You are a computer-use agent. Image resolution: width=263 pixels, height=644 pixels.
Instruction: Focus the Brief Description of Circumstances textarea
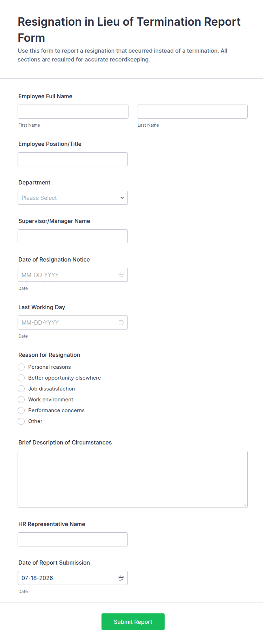coord(133,479)
